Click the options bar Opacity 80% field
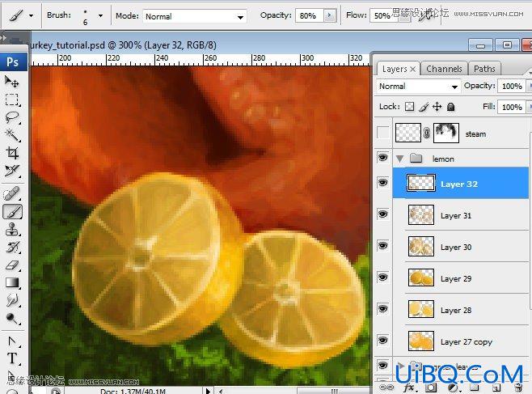The image size is (532, 394). 310,16
